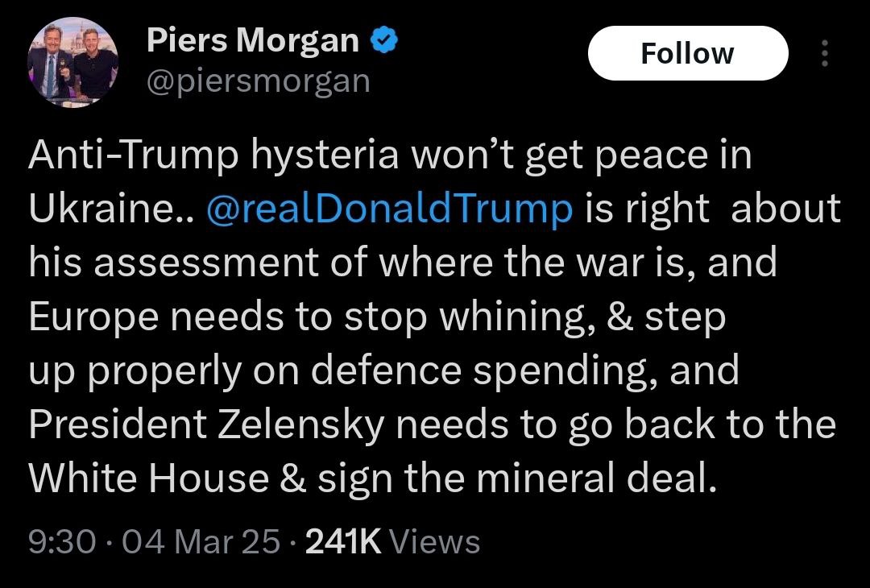Image resolution: width=870 pixels, height=588 pixels.
Task: Click the words 'mineral deal' in the tweet
Action: 594,478
